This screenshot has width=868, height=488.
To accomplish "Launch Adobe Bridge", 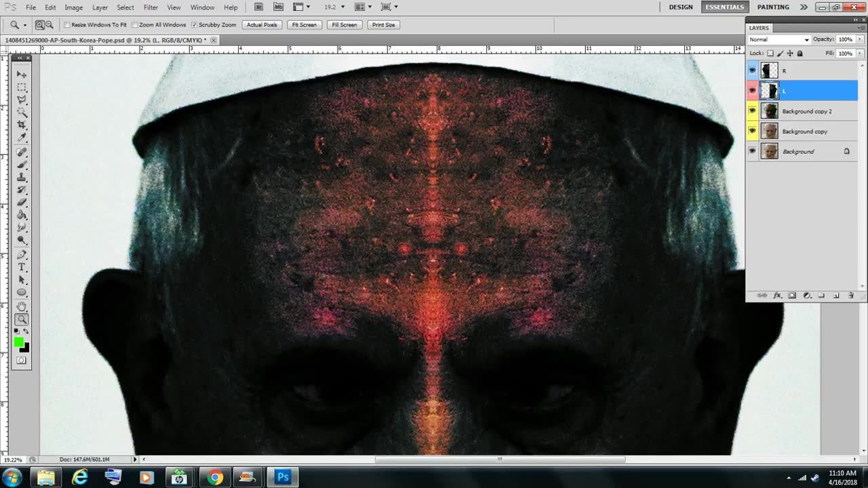I will pyautogui.click(x=258, y=7).
